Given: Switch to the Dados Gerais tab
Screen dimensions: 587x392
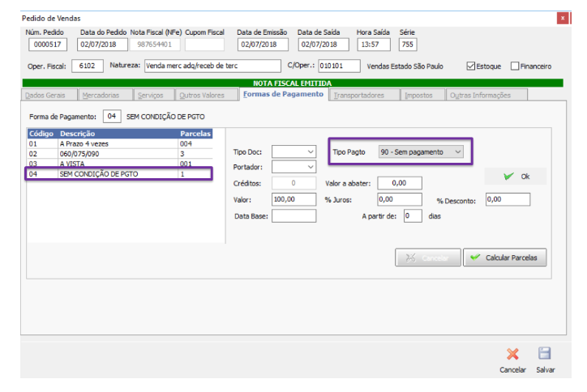Looking at the screenshot, I should pos(49,96).
